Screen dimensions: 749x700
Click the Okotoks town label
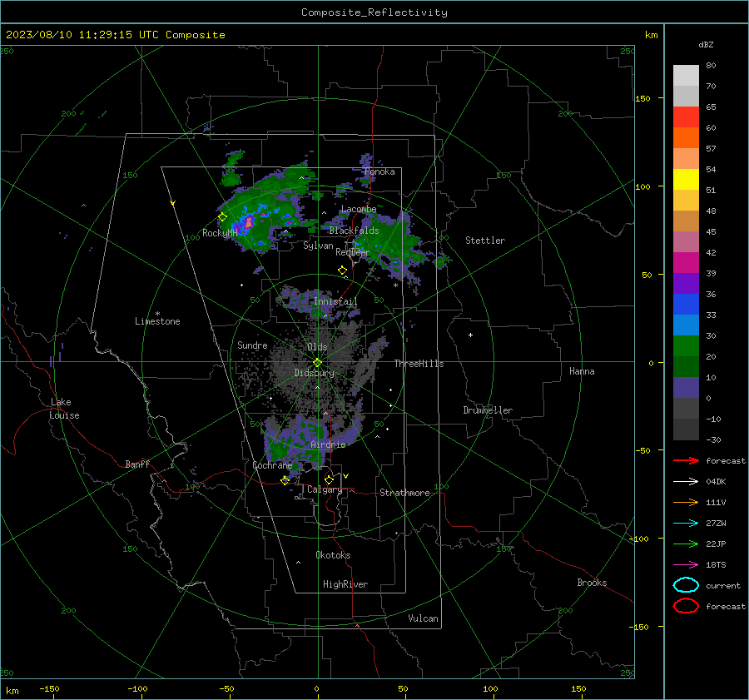(x=333, y=555)
